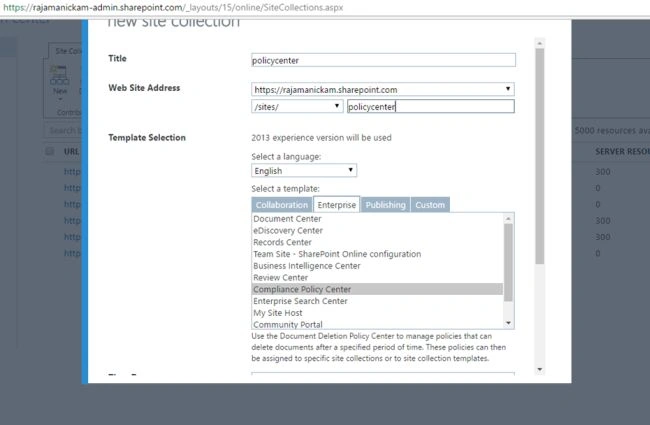
Task: Select Compliance Policy Center template
Action: [x=377, y=289]
